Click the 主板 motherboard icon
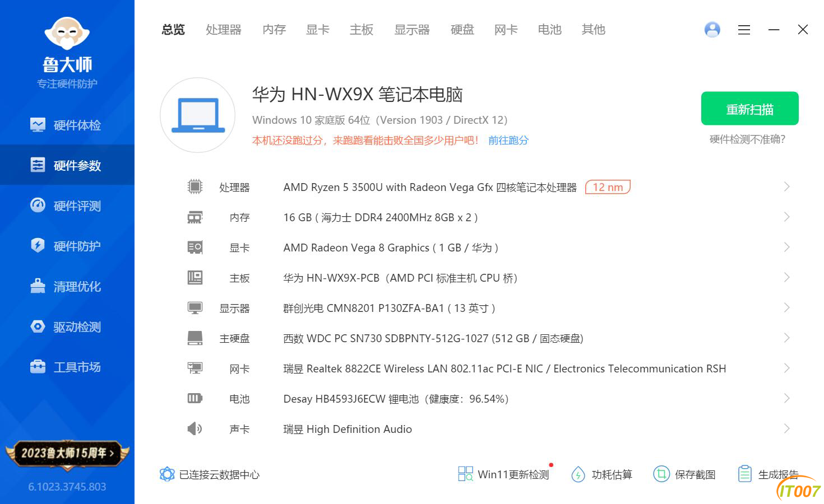The image size is (824, 504). click(x=195, y=277)
